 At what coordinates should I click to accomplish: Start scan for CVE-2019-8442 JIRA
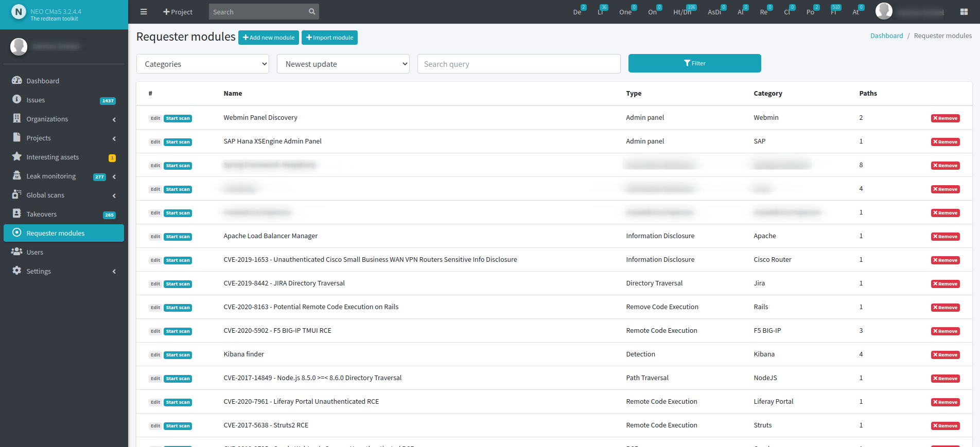point(178,284)
